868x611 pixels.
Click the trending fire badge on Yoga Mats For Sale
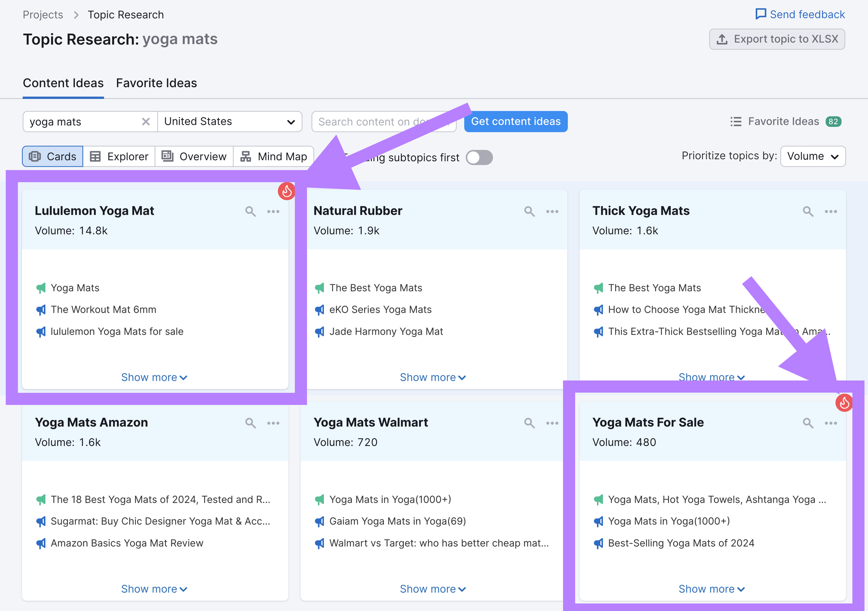click(844, 403)
